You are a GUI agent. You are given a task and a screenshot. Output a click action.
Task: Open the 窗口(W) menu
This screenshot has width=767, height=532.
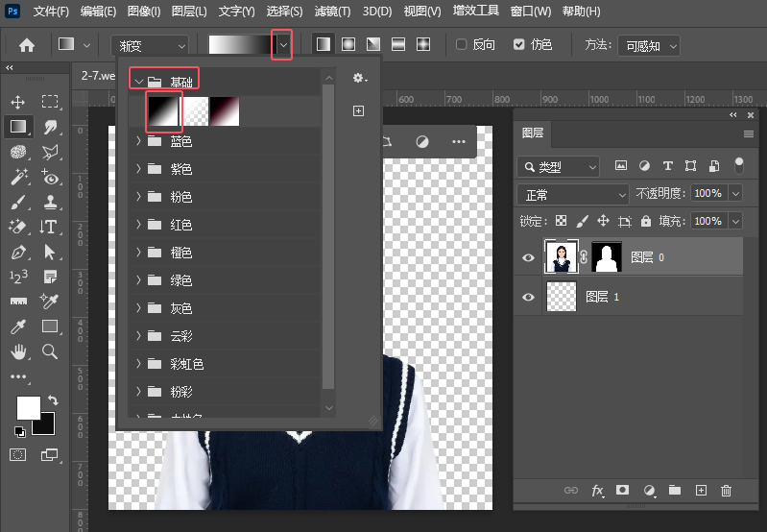[530, 12]
